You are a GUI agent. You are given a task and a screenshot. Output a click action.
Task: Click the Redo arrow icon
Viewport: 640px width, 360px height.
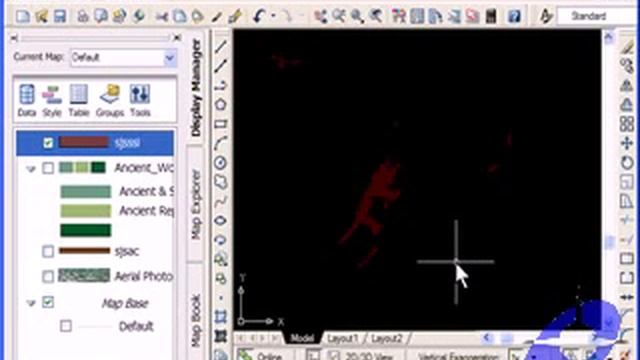(x=287, y=16)
